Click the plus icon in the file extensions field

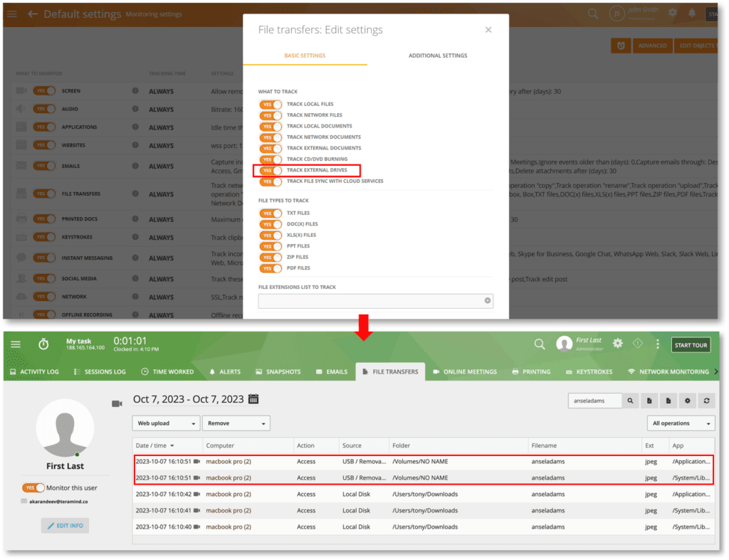pyautogui.click(x=487, y=301)
